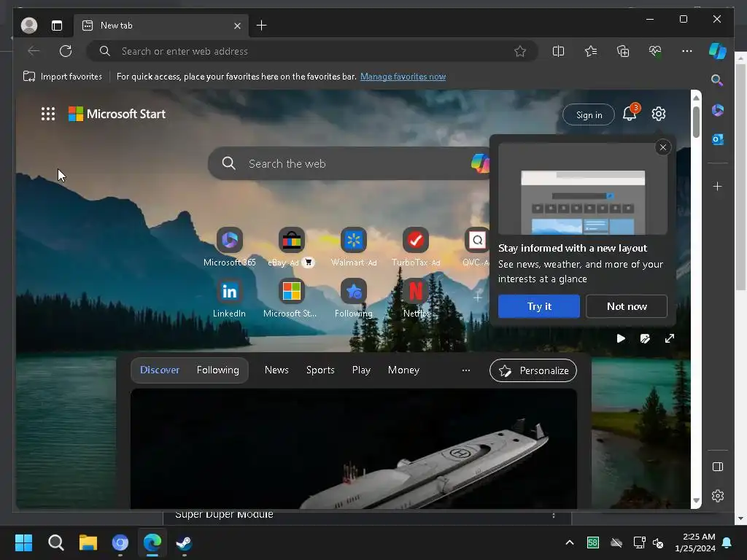Open the Edge profile avatar
Viewport: 747px width, 560px height.
point(29,26)
